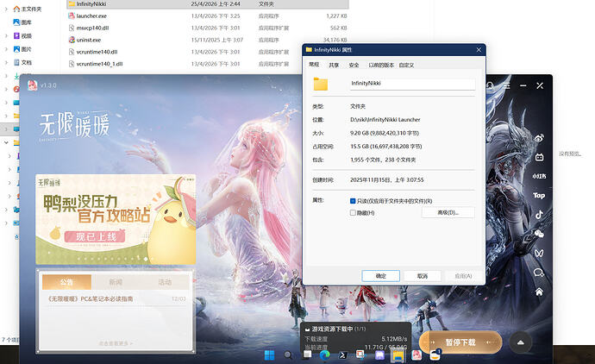The width and height of the screenshot is (595, 364).
Task: Select the InfinityNikki folder row in Explorer
Action: [x=208, y=3]
